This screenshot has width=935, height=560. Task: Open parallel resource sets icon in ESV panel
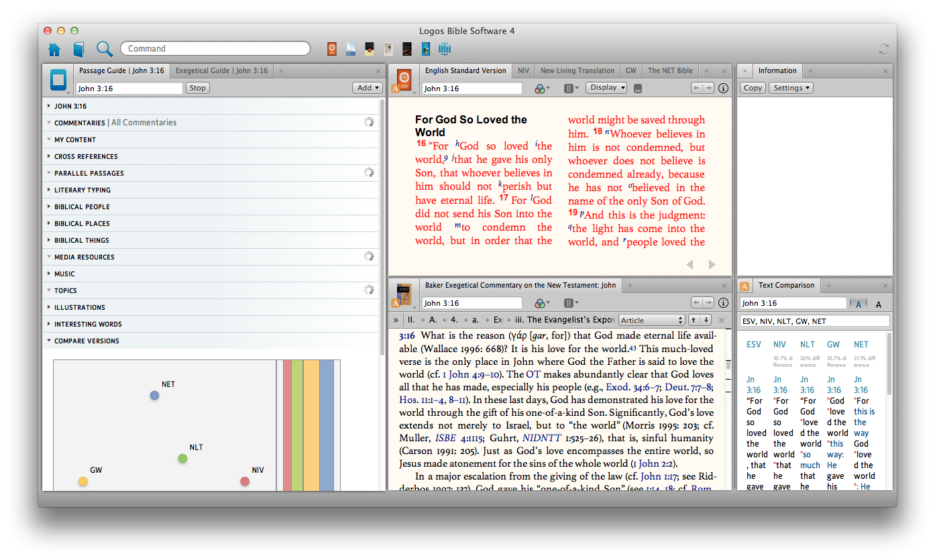[x=571, y=88]
